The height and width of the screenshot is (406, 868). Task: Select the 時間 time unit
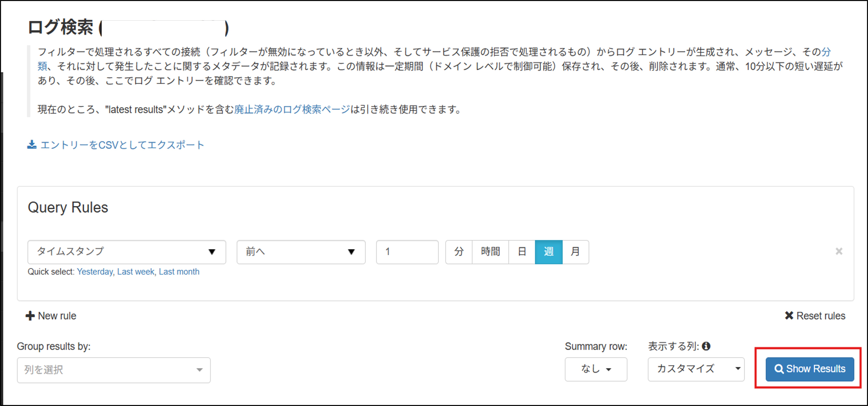pos(490,252)
